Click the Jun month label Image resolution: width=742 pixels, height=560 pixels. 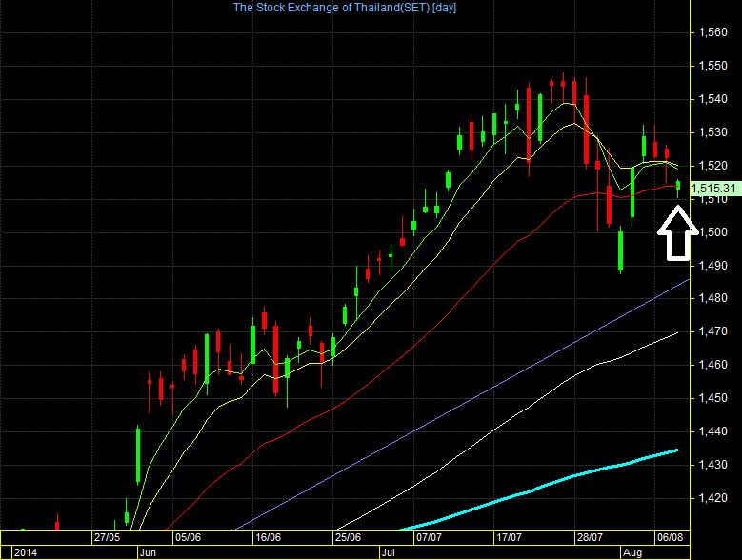[x=149, y=552]
